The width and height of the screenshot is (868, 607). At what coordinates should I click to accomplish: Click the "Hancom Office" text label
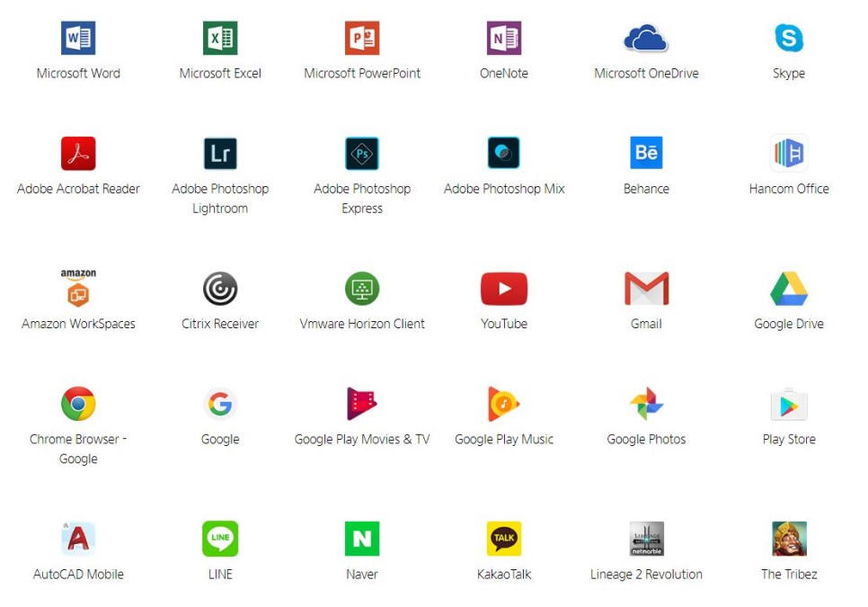[x=789, y=189]
